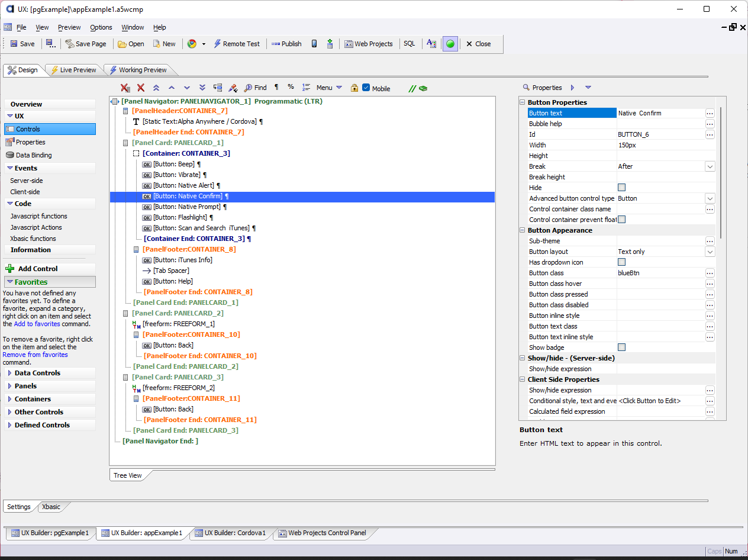Click the percent sign icon
Viewport: 748px width, 560px height.
tap(291, 87)
